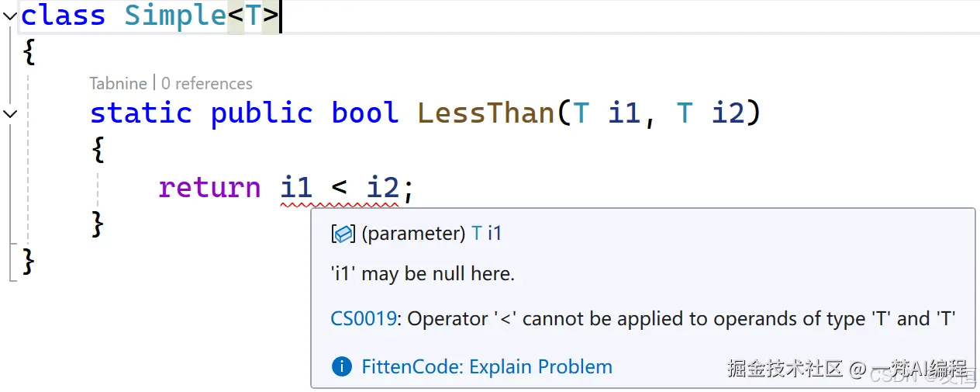Click the return keyword
Viewport: 980px width, 392px height.
point(210,188)
